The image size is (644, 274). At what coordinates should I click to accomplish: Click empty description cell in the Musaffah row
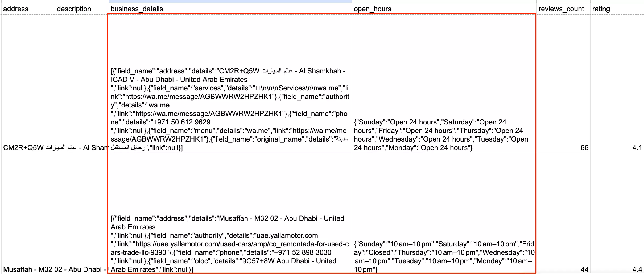(x=82, y=214)
